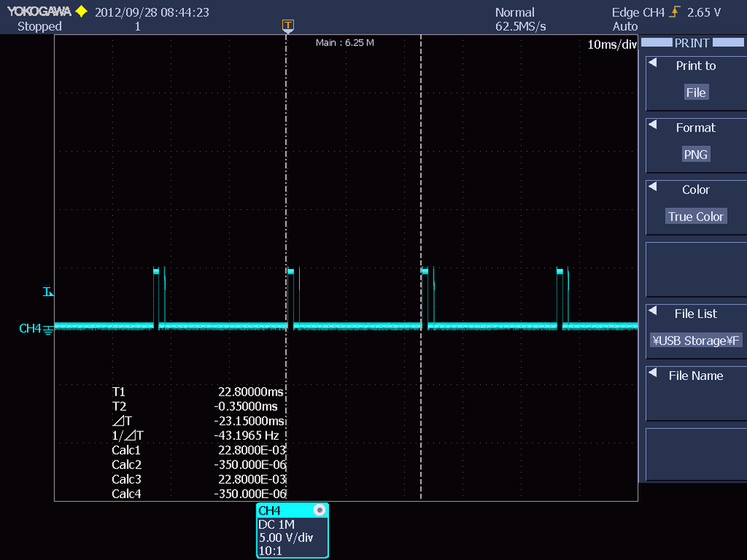This screenshot has width=747, height=560.
Task: Click the record circle icon on CH4 box
Action: click(320, 510)
